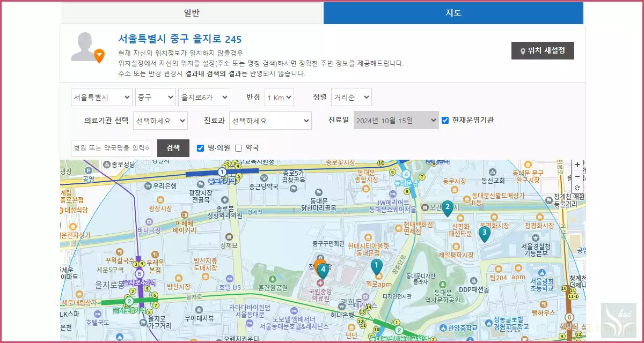Click the map refresh icon below zoom controls
644x343 pixels.
(577, 189)
